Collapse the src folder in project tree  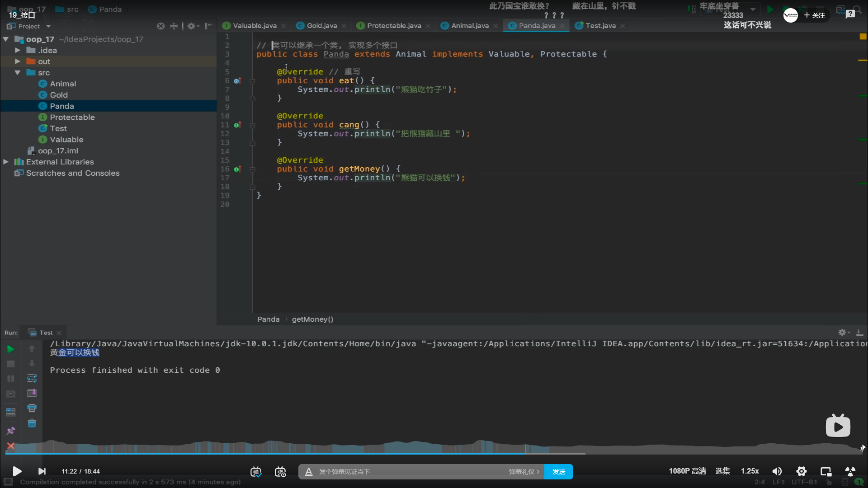pyautogui.click(x=17, y=73)
